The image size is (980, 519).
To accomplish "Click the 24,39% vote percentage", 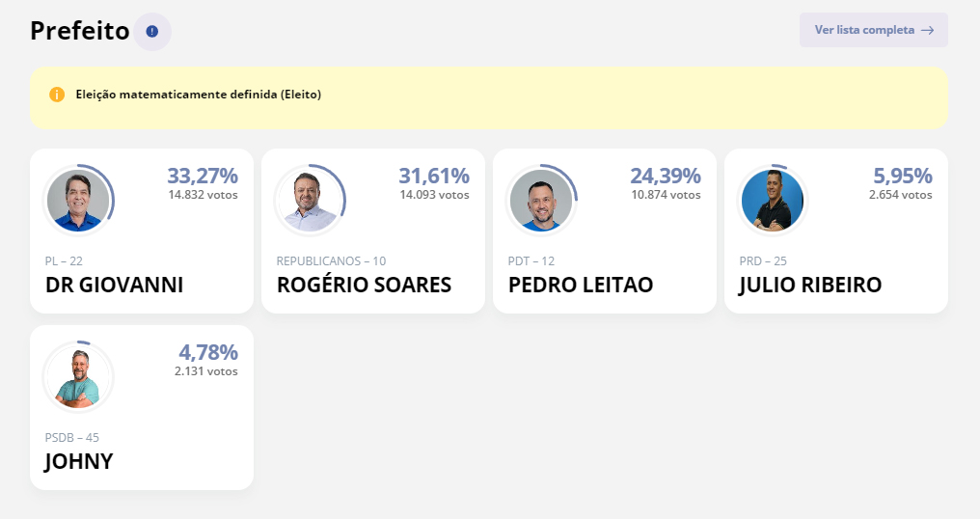I will click(666, 176).
